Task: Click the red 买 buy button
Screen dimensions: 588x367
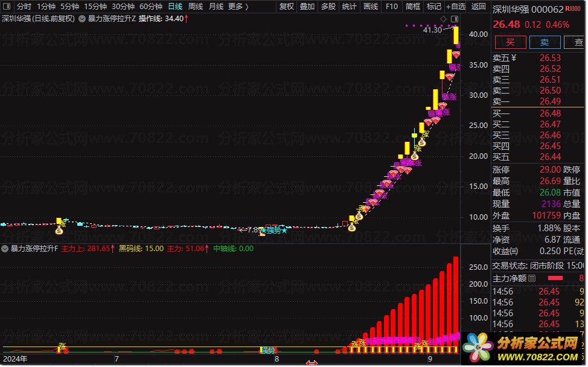Action: click(510, 42)
